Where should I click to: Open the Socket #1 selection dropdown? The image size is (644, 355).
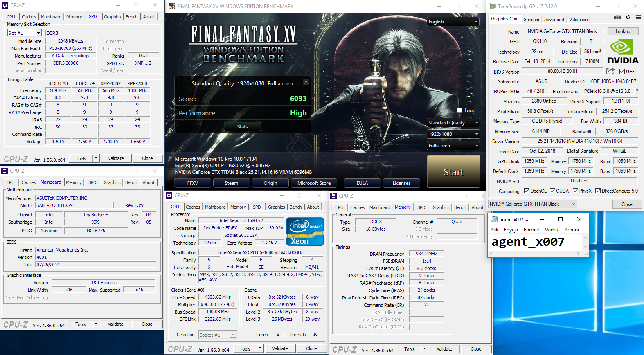click(x=218, y=335)
